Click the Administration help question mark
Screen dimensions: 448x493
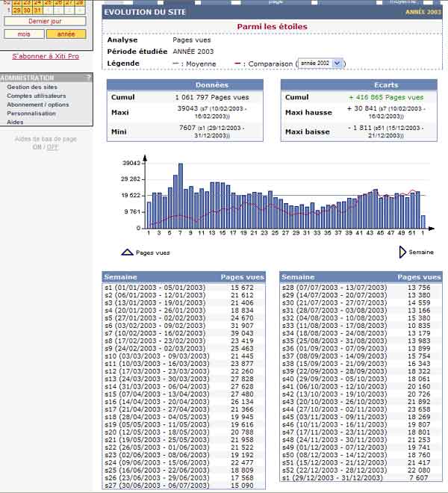tap(89, 78)
